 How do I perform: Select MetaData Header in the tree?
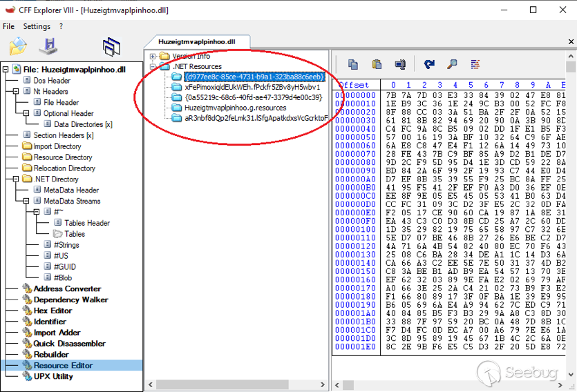(x=71, y=190)
